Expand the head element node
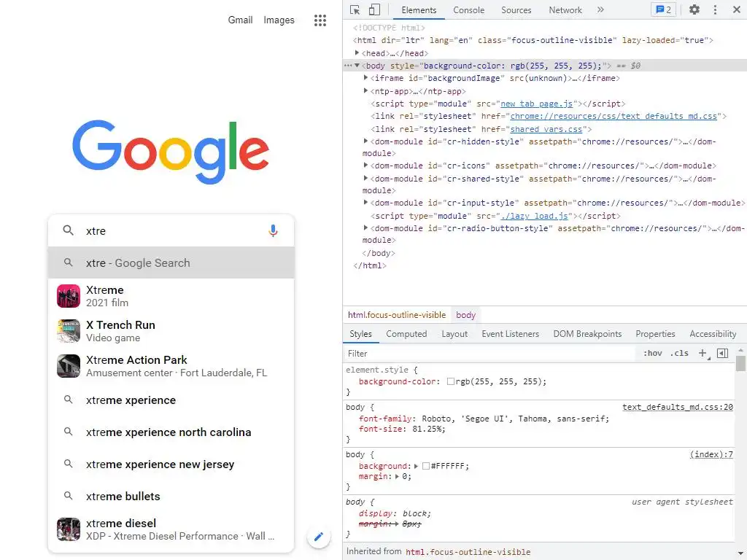The image size is (747, 560). point(357,52)
